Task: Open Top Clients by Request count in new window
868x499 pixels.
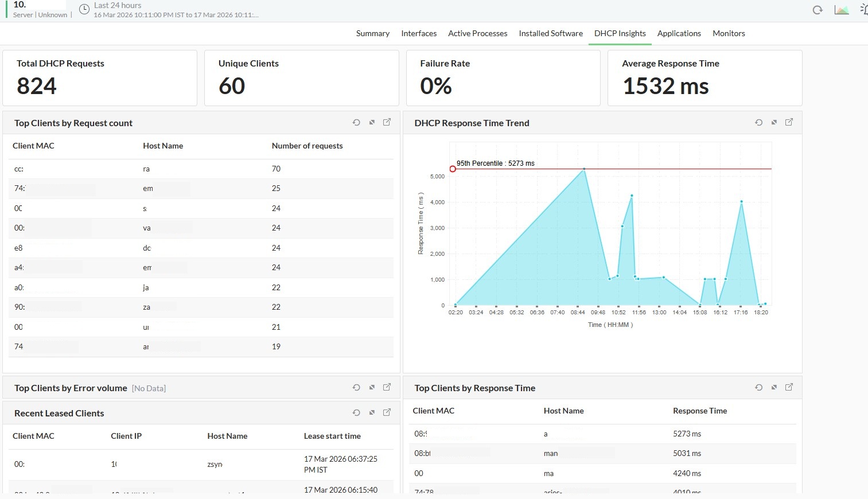Action: point(387,122)
